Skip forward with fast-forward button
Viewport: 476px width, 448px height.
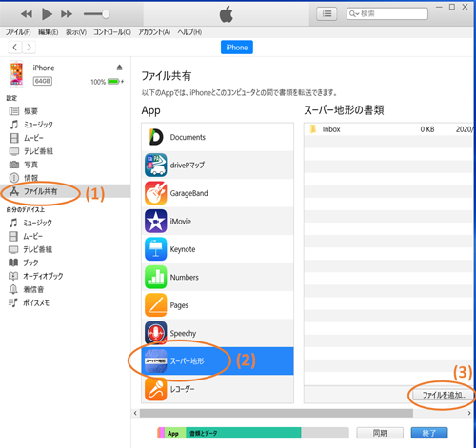[67, 14]
